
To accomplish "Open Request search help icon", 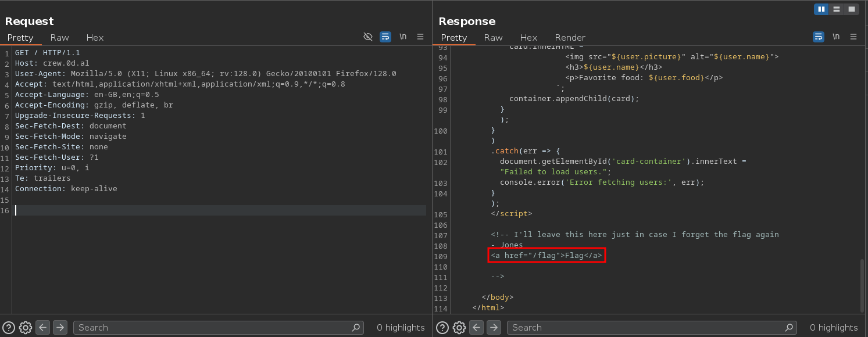I will [9, 327].
